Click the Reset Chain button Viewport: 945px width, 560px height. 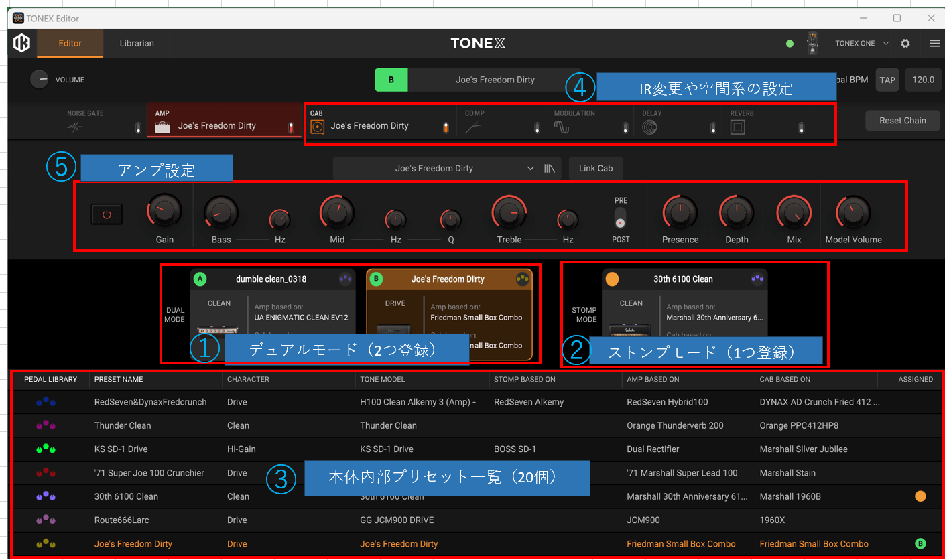902,121
